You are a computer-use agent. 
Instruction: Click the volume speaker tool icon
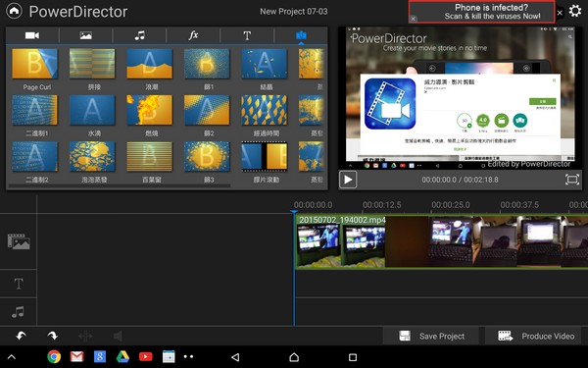pos(118,336)
